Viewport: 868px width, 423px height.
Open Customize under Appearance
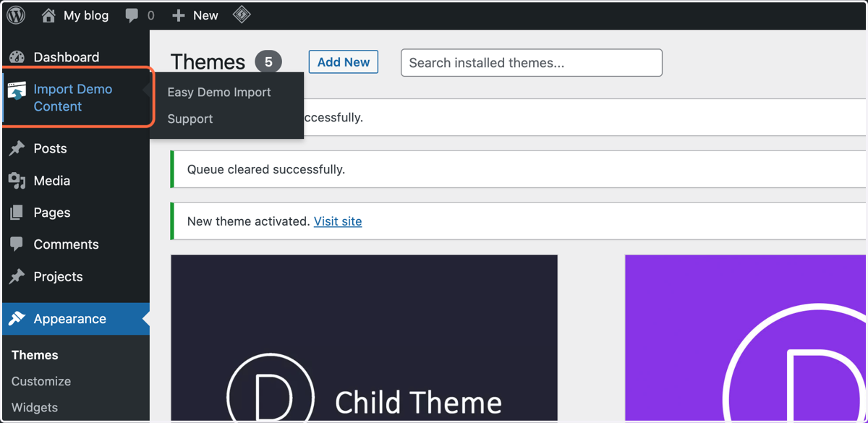coord(41,381)
